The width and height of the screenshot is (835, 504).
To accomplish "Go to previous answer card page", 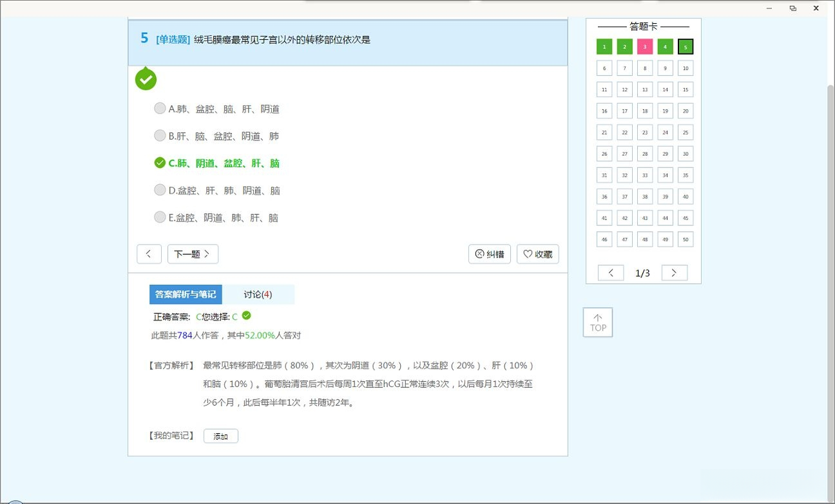I will click(x=611, y=273).
